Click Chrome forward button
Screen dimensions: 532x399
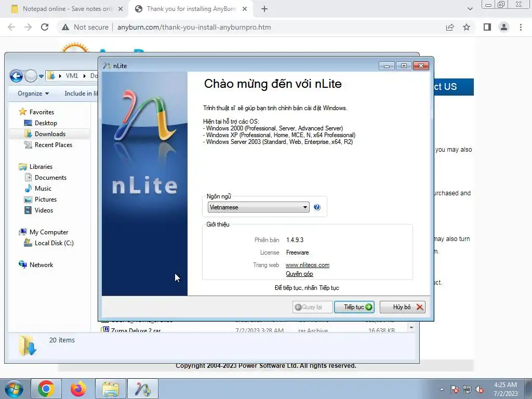coord(28,27)
